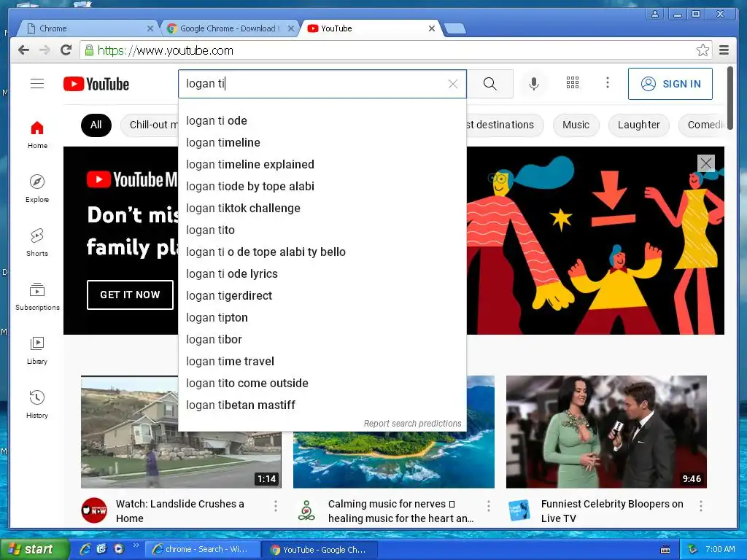Open options for Landslide Crushes video
Screen dimensions: 747x560
click(275, 506)
